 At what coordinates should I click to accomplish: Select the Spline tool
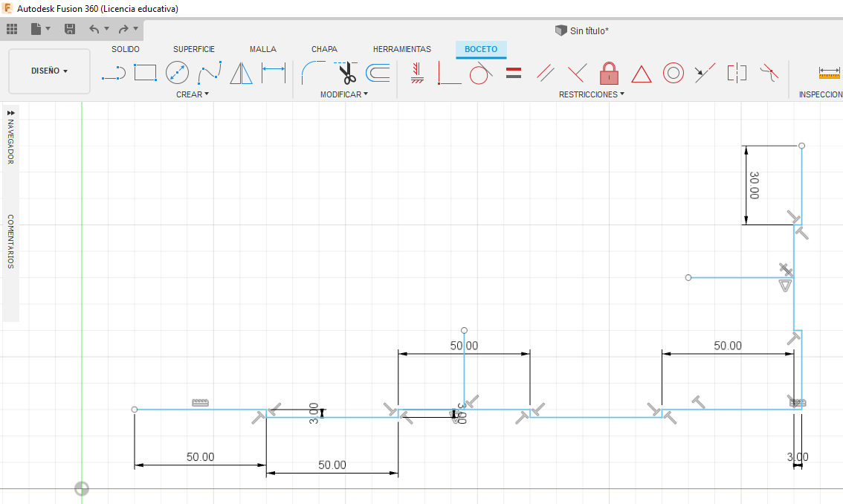(x=209, y=73)
